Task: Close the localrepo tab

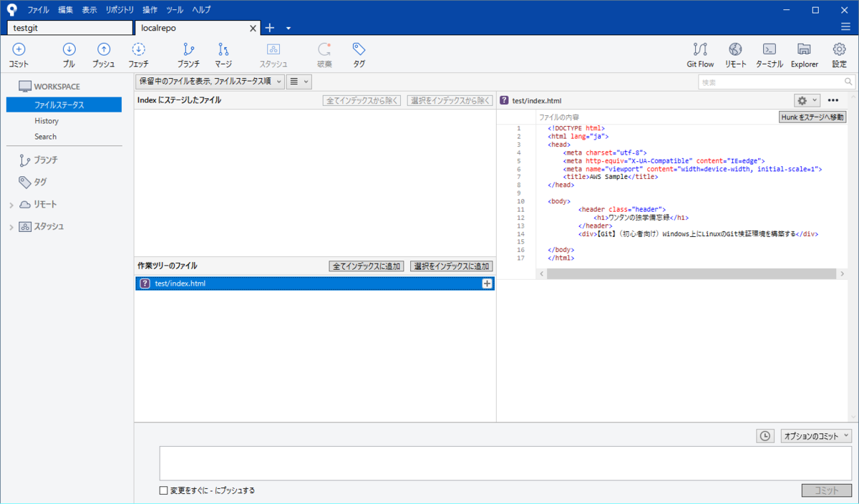Action: coord(253,28)
